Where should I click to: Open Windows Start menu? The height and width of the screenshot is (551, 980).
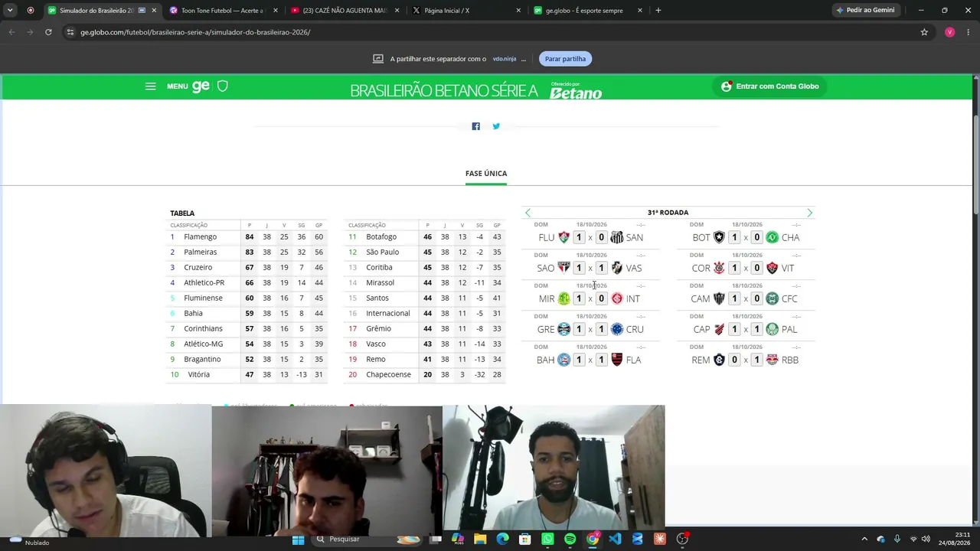(298, 540)
